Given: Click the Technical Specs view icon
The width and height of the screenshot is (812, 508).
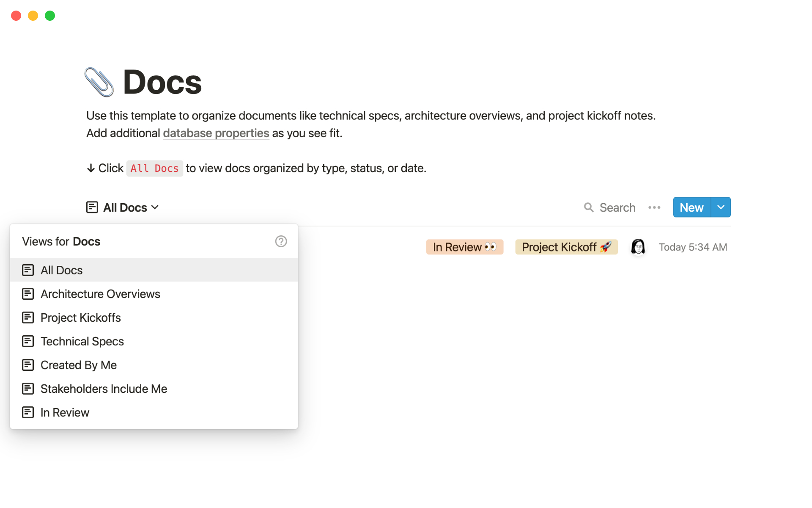Looking at the screenshot, I should coord(28,341).
